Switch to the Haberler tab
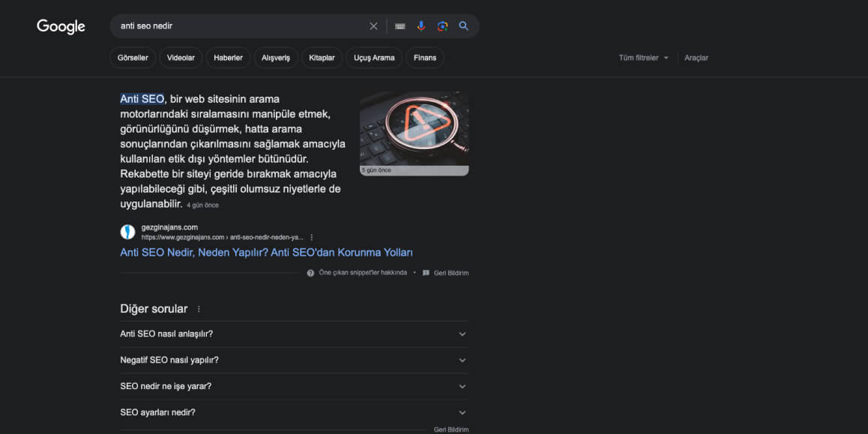 (x=228, y=58)
